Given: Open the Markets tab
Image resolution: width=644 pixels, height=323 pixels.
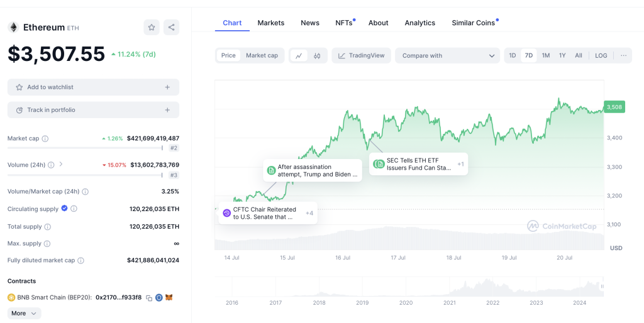Looking at the screenshot, I should click(x=271, y=23).
